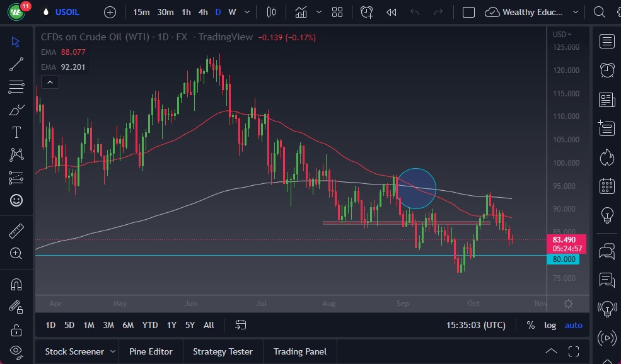
Task: Open the Watchlist panel
Action: [606, 41]
